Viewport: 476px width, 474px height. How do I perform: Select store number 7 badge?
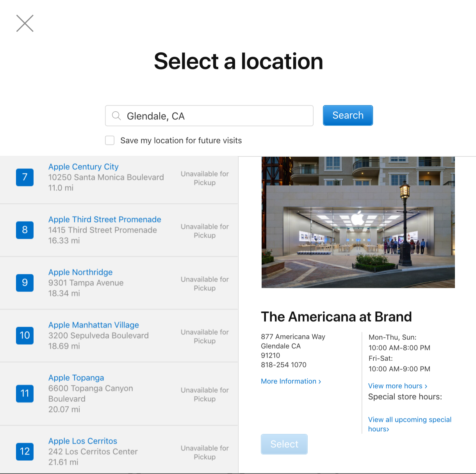pyautogui.click(x=25, y=177)
